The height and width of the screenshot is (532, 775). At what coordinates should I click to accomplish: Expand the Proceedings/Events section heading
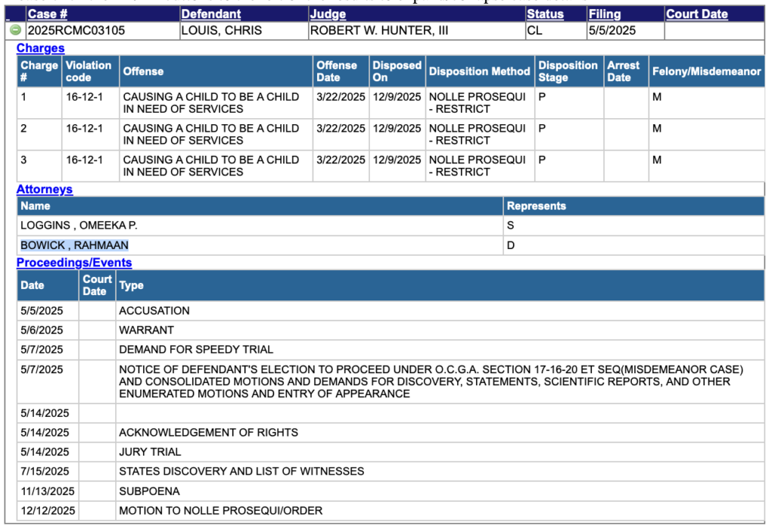click(74, 263)
